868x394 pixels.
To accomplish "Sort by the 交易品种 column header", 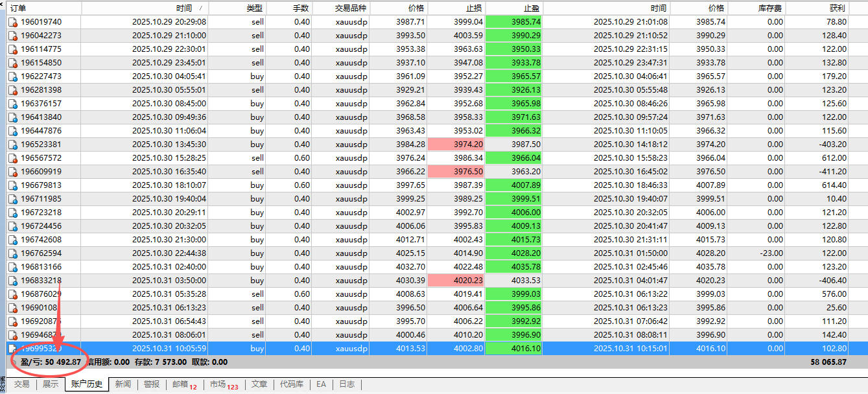I will click(x=341, y=8).
